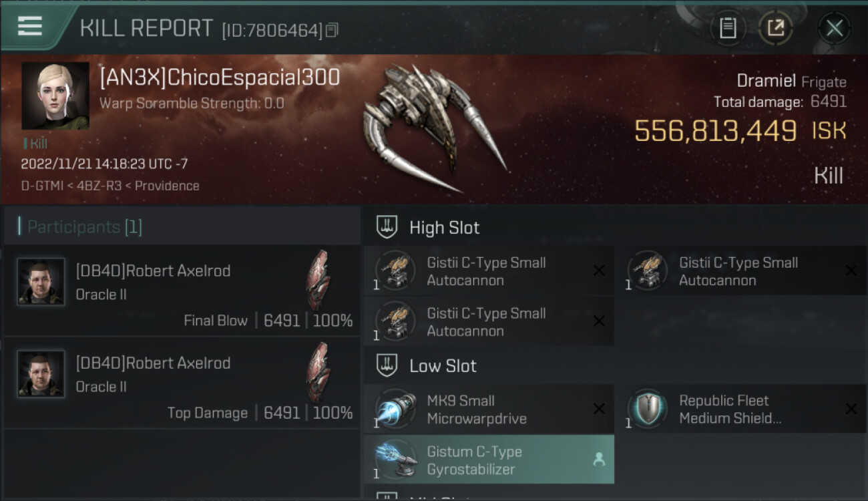Image resolution: width=868 pixels, height=501 pixels.
Task: Click person icon on Gyrostabilizer row
Action: pos(599,460)
